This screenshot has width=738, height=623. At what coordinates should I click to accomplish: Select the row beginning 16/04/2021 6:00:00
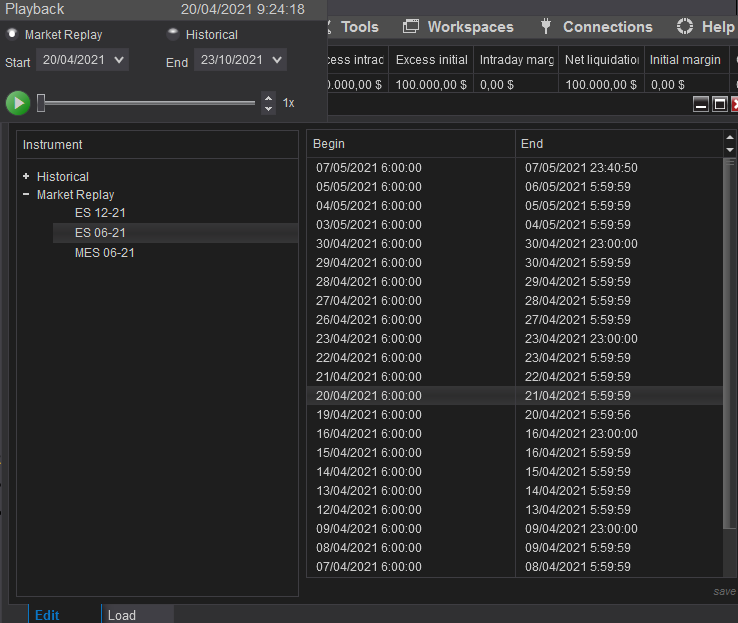(x=514, y=433)
